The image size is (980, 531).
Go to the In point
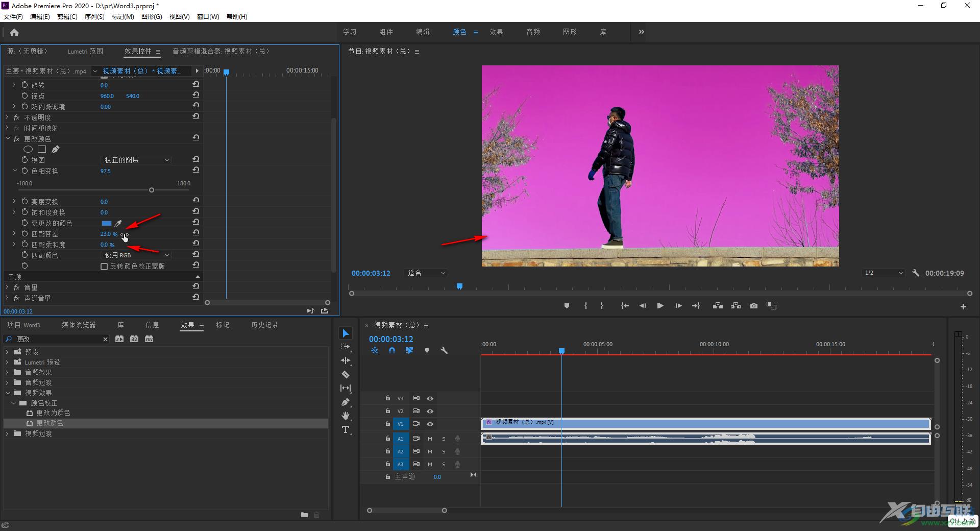625,306
